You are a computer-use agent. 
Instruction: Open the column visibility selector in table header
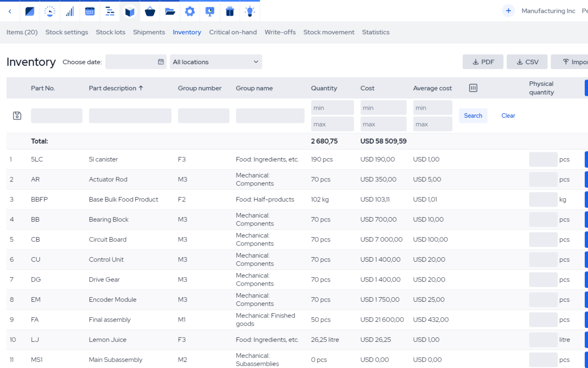473,88
